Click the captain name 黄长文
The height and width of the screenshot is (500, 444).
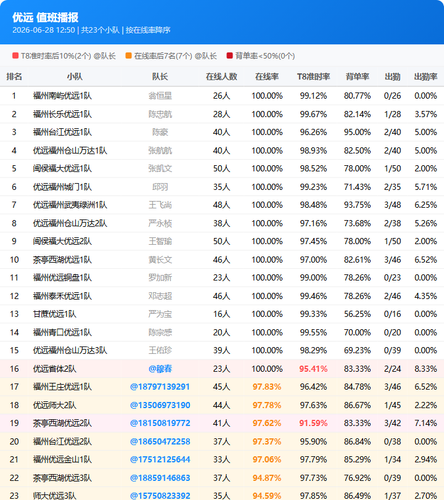tap(160, 259)
